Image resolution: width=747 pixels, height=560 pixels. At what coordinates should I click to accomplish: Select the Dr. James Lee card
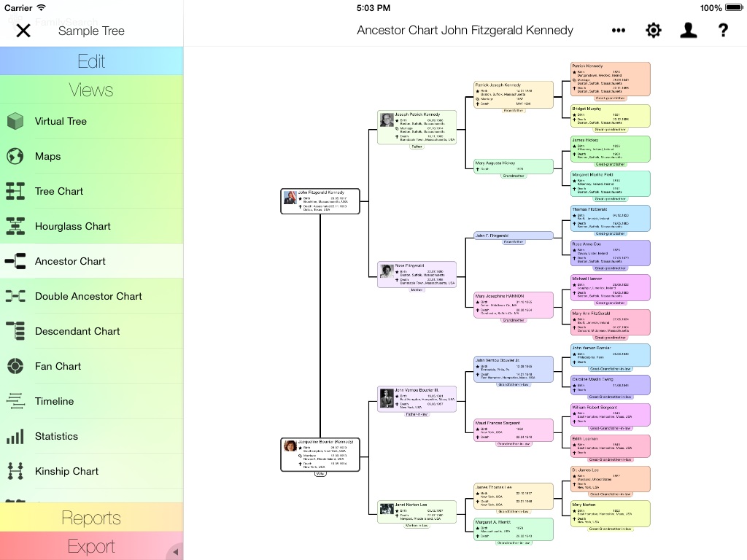[x=611, y=479]
